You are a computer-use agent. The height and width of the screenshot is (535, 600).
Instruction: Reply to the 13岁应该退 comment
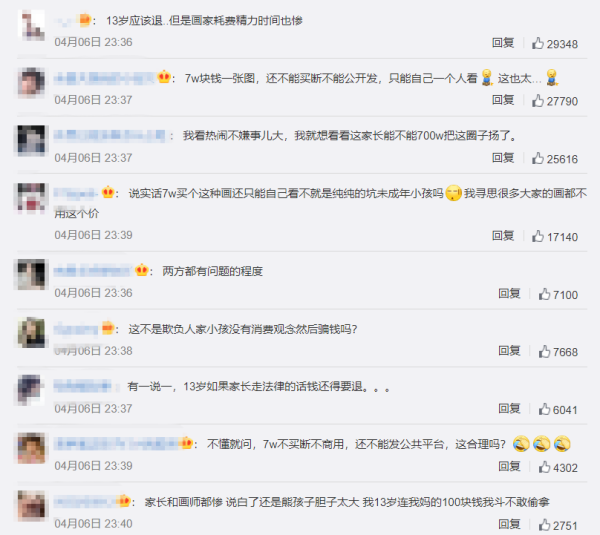coord(503,43)
